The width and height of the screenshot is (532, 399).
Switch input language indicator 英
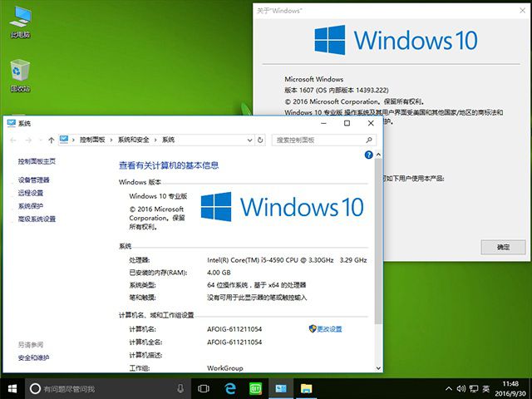(486, 389)
